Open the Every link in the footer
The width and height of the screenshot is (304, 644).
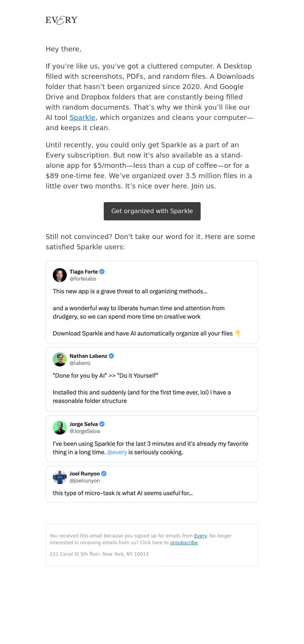[x=200, y=536]
